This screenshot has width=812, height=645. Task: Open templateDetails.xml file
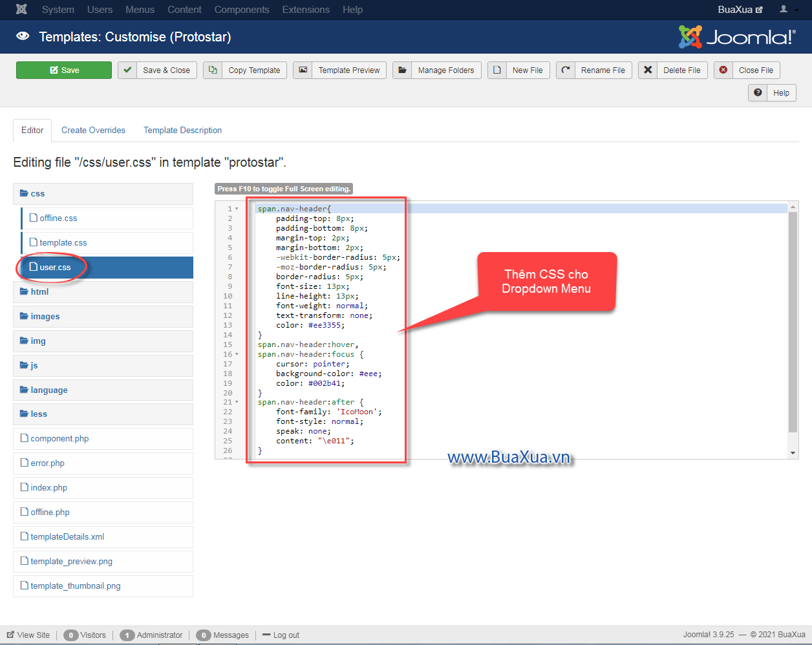coord(103,537)
